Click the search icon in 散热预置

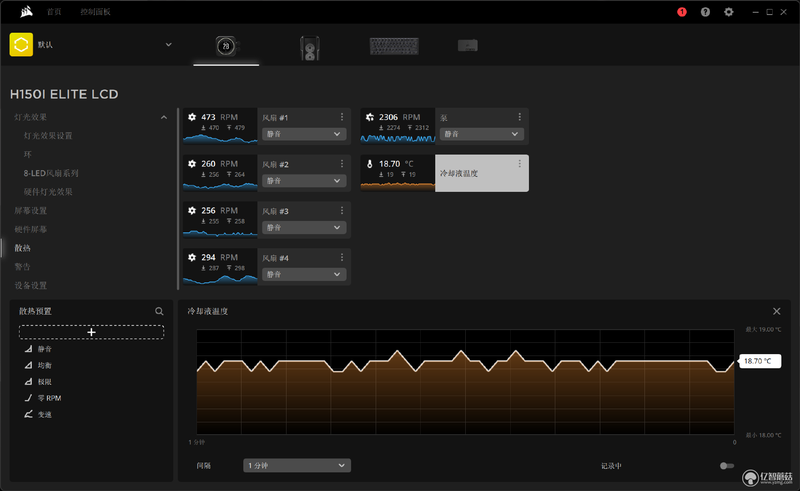click(x=159, y=311)
